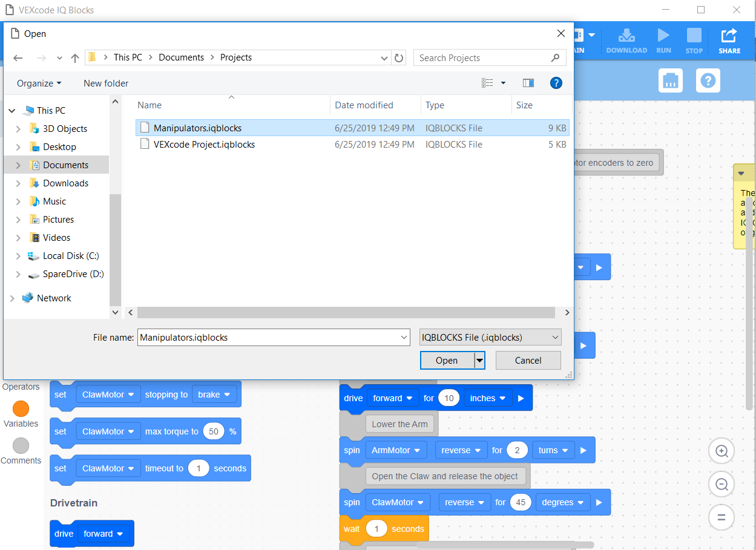Toggle the preview pane icon
The width and height of the screenshot is (756, 550).
click(x=528, y=83)
